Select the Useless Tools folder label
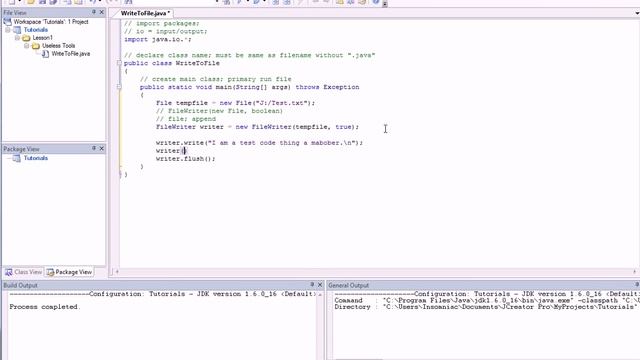 tap(58, 46)
